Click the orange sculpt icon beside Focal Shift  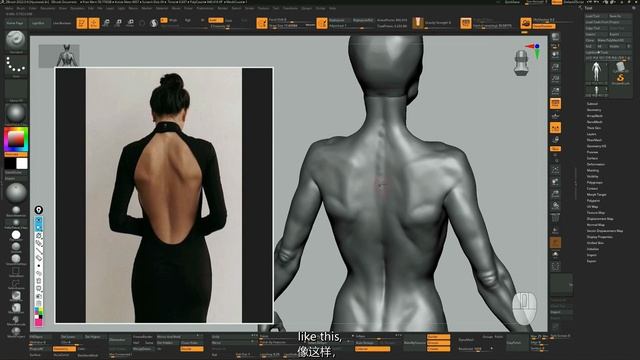(x=262, y=23)
